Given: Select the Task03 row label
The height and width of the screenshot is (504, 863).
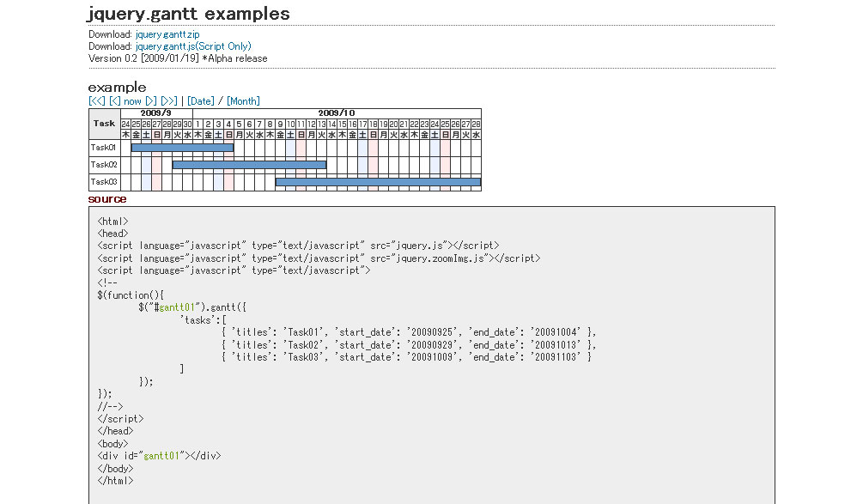Looking at the screenshot, I should tap(104, 182).
